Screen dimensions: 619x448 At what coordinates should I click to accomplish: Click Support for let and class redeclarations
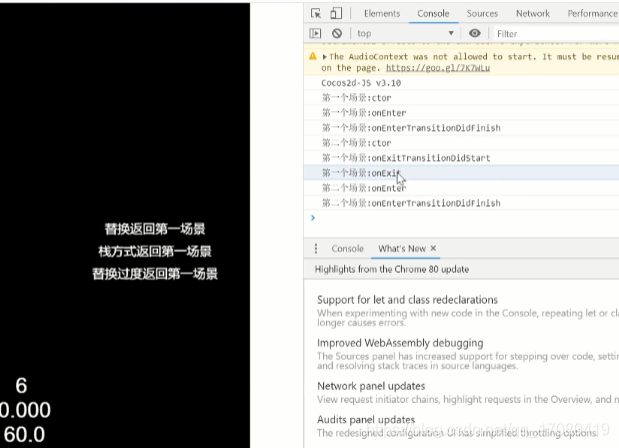coord(407,300)
